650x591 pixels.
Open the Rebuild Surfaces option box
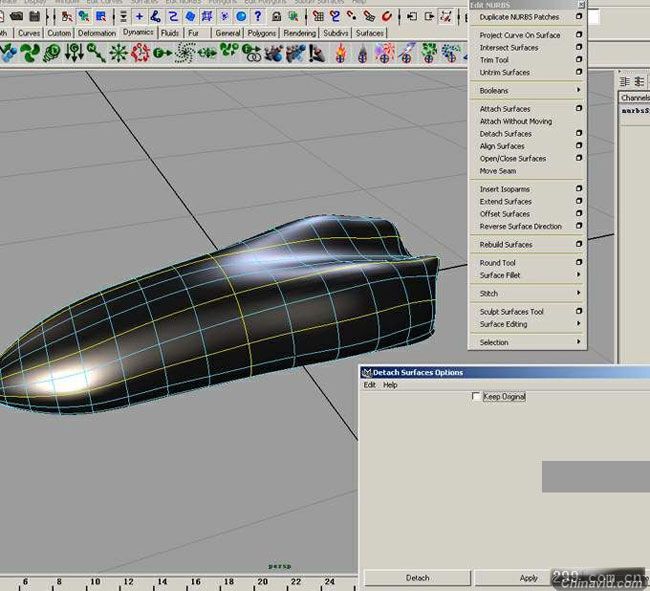(x=579, y=244)
